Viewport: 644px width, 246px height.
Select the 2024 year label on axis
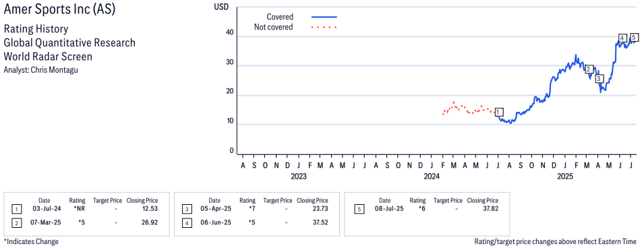point(432,177)
